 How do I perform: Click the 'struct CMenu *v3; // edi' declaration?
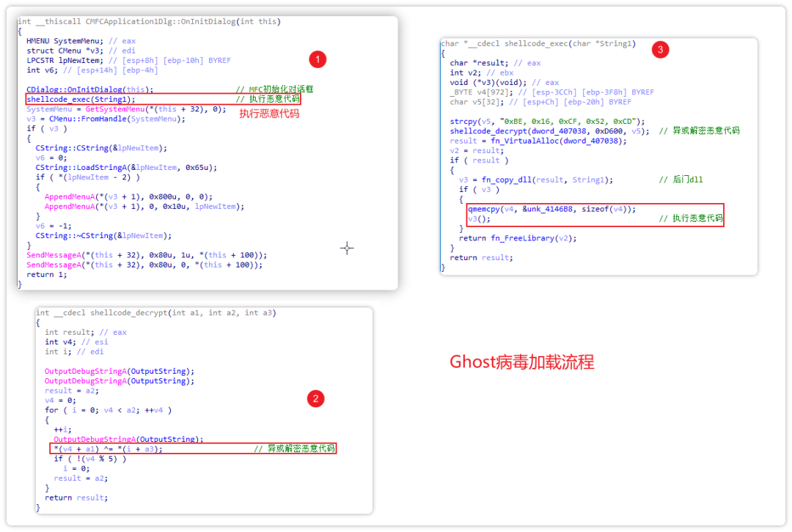(x=81, y=51)
